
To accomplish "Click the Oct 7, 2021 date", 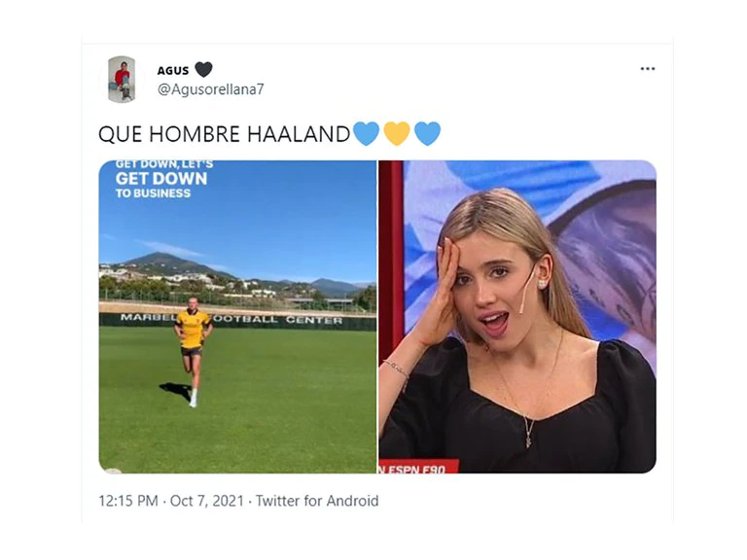I will [x=207, y=501].
